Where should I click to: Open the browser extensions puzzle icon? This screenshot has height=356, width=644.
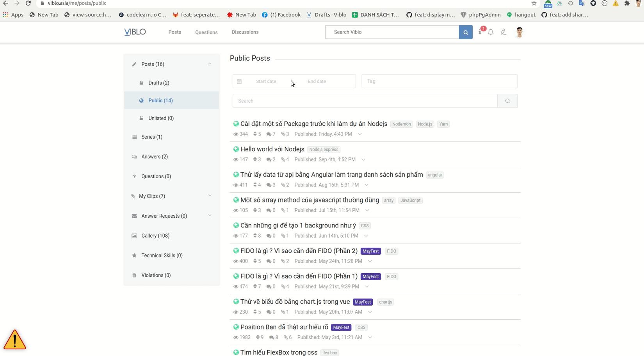tap(627, 3)
